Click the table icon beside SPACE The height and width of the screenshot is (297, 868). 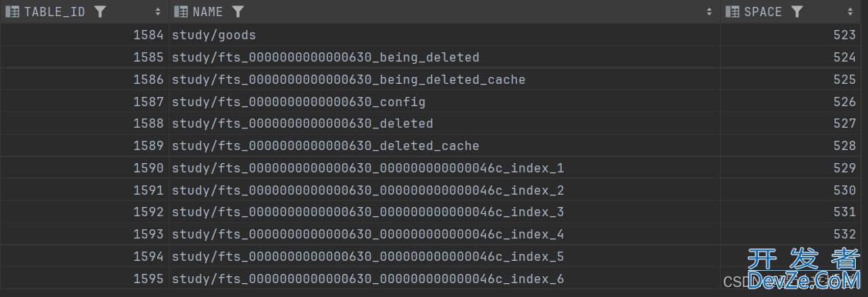[732, 12]
